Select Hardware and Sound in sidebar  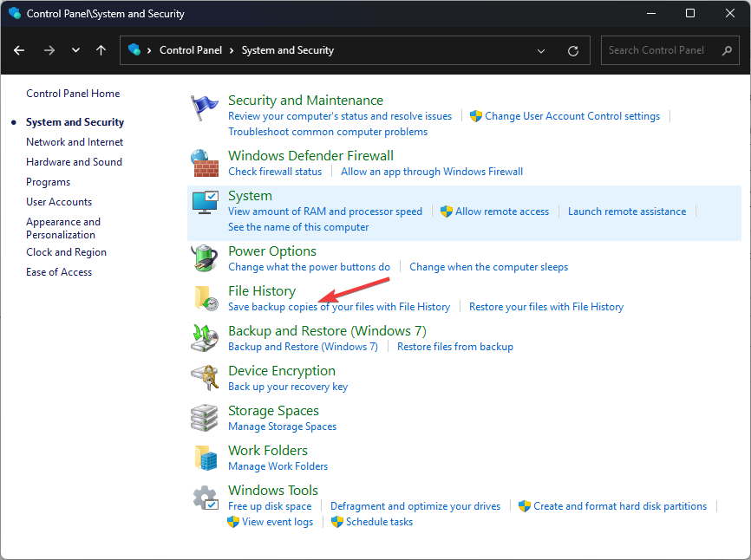[x=74, y=162]
